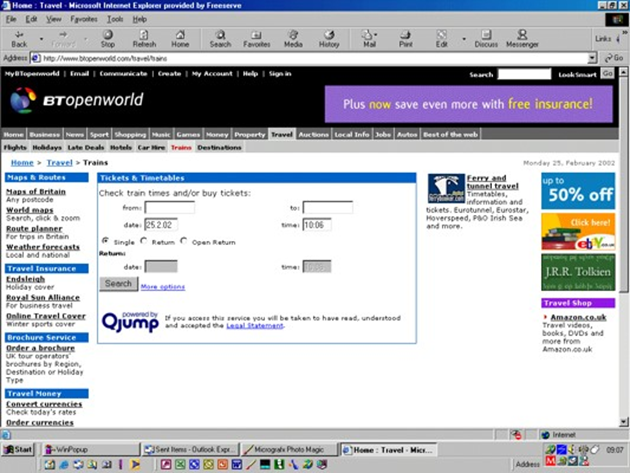
Task: Click the Edit toolbar button
Action: click(441, 39)
